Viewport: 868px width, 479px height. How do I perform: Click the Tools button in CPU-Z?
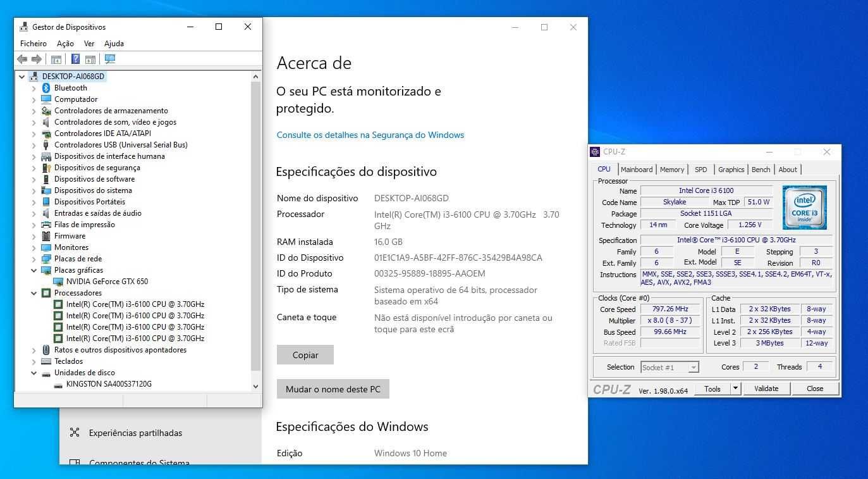(712, 389)
